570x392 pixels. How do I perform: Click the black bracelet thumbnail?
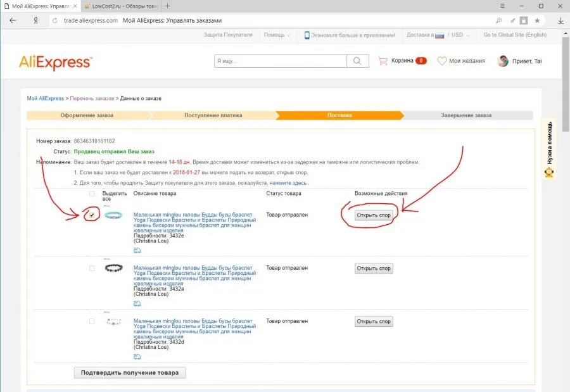click(113, 269)
